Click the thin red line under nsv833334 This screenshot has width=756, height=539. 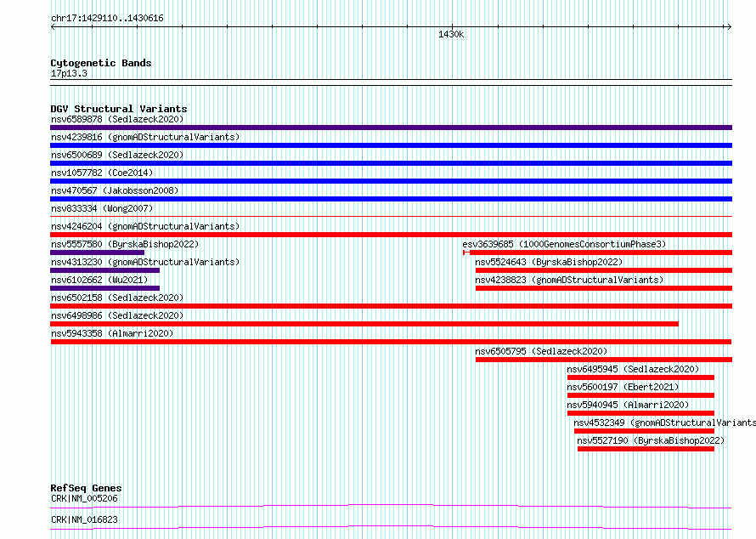(x=391, y=216)
